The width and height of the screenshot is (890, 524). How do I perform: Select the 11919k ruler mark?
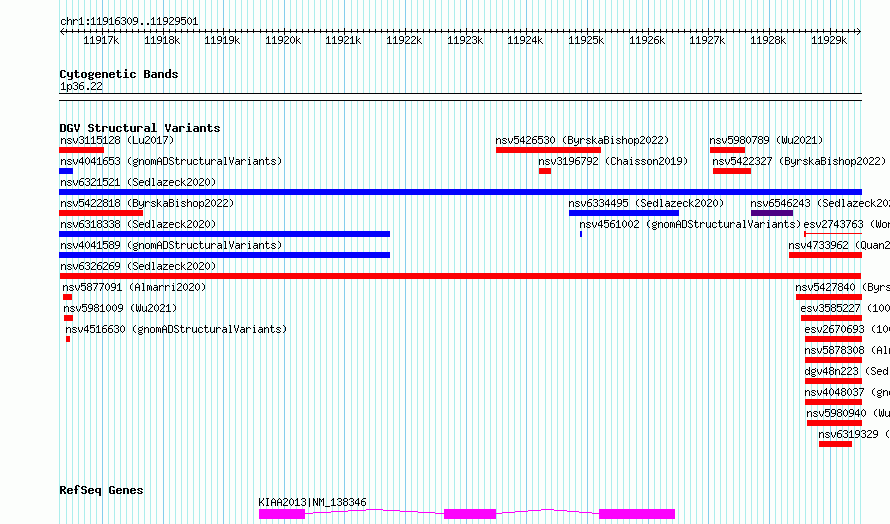tap(222, 40)
